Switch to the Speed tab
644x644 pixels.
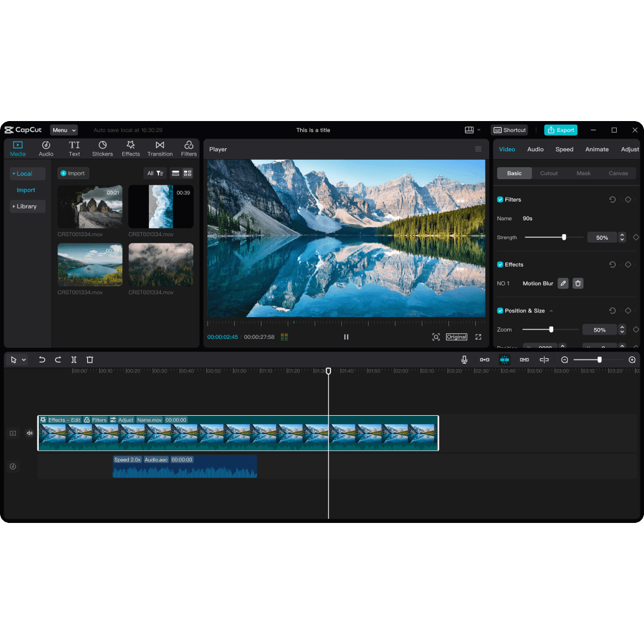(564, 149)
